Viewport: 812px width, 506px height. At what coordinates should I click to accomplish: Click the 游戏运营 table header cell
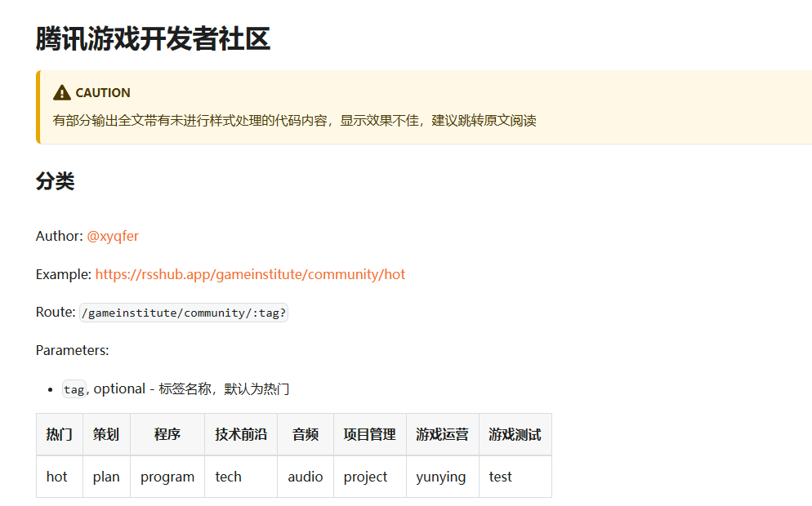pos(442,435)
